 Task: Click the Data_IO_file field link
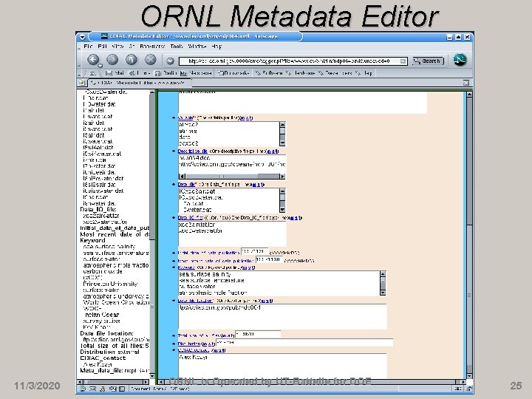(x=191, y=217)
